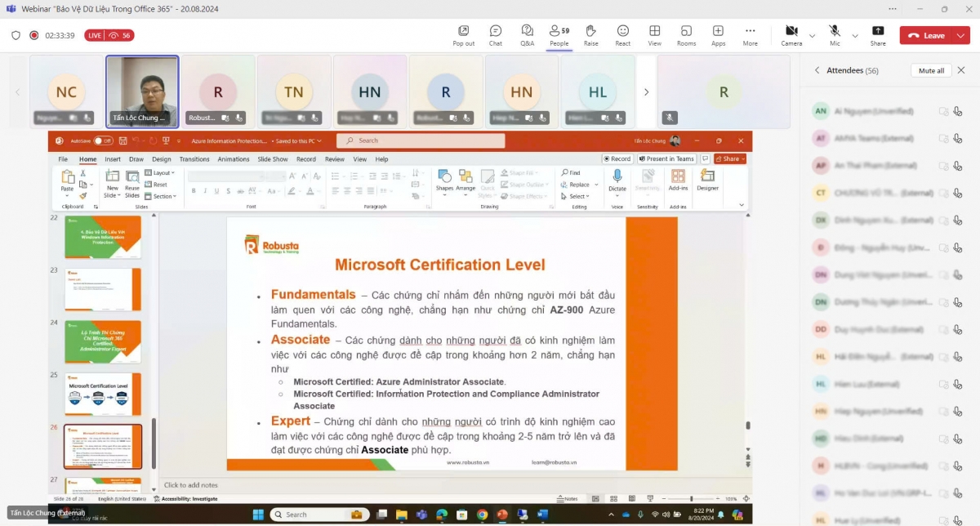Open the Designer pane

coord(707,181)
